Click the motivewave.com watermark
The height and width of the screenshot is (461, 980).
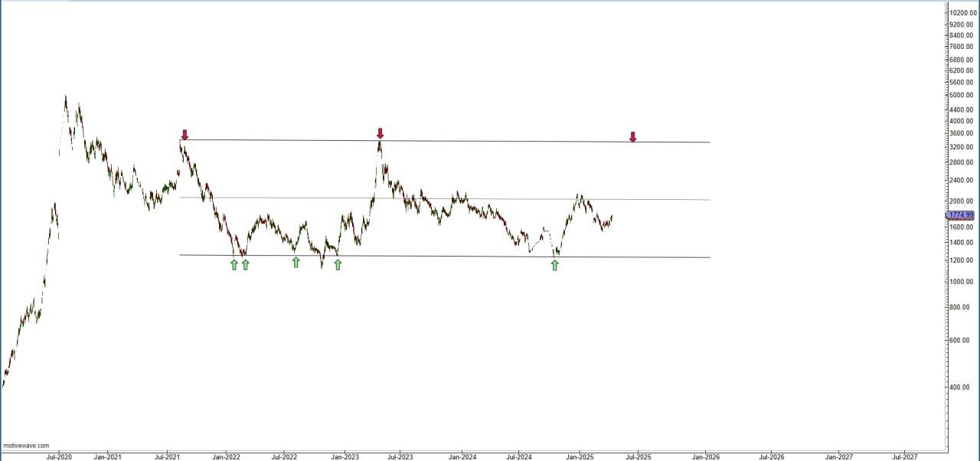[x=26, y=445]
